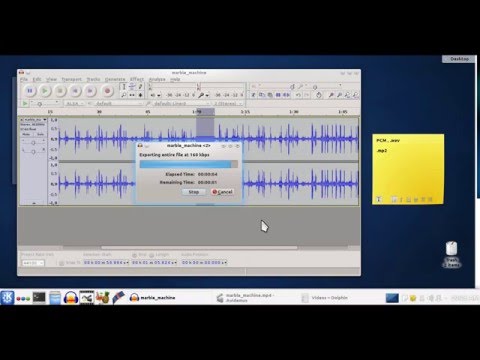
Task: Switch to 'Videos – Dolphin' taskbar entry
Action: 325,298
